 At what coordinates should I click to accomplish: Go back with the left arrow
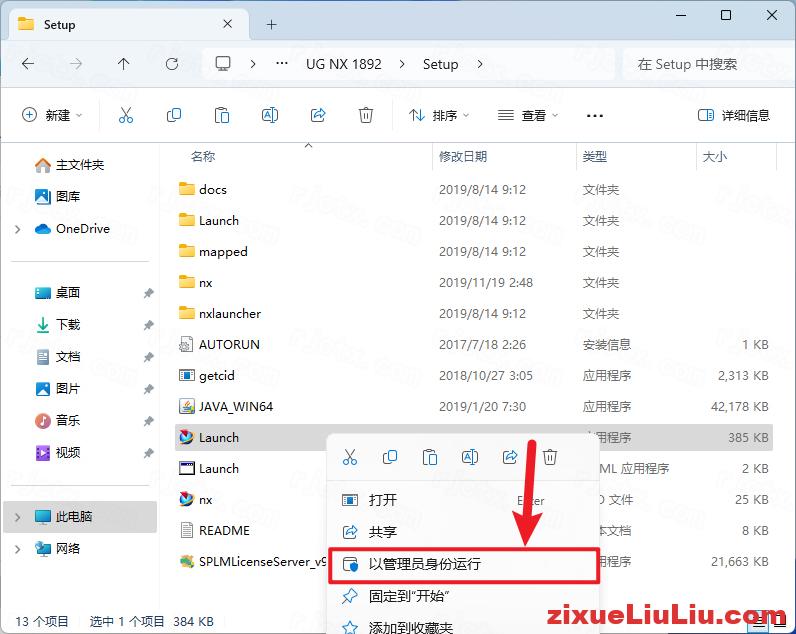point(28,64)
